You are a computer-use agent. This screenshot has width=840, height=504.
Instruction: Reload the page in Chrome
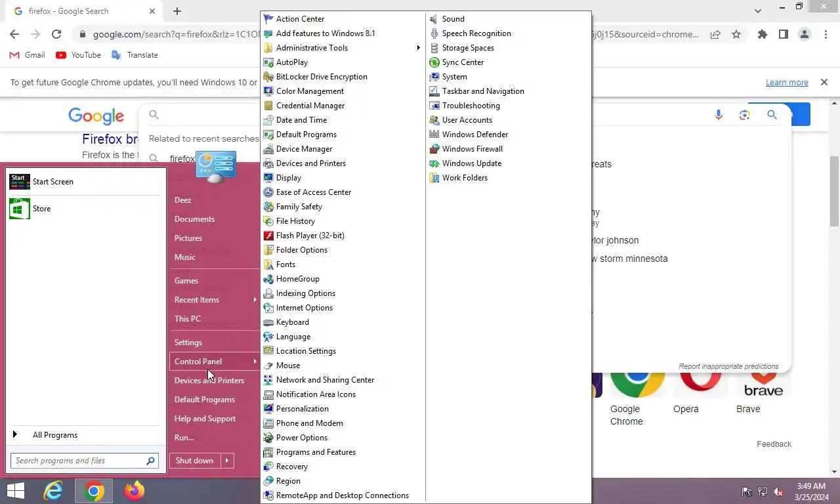(x=56, y=34)
